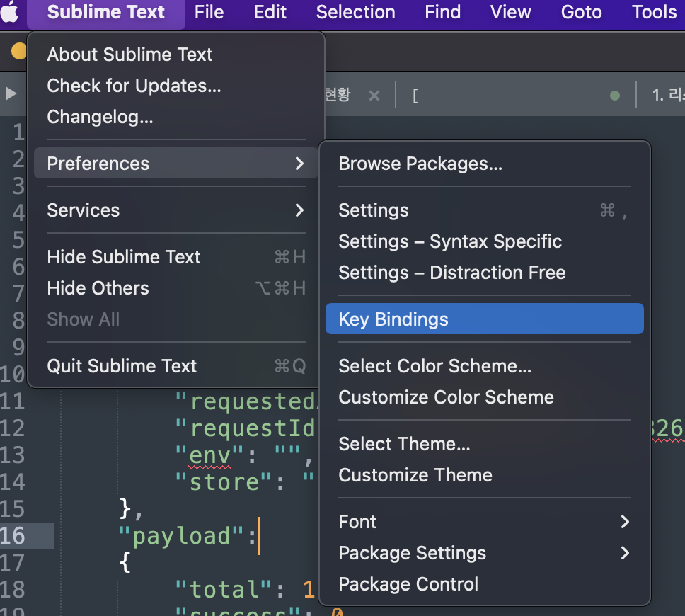Click the sidebar toggle triangle icon

[11, 93]
